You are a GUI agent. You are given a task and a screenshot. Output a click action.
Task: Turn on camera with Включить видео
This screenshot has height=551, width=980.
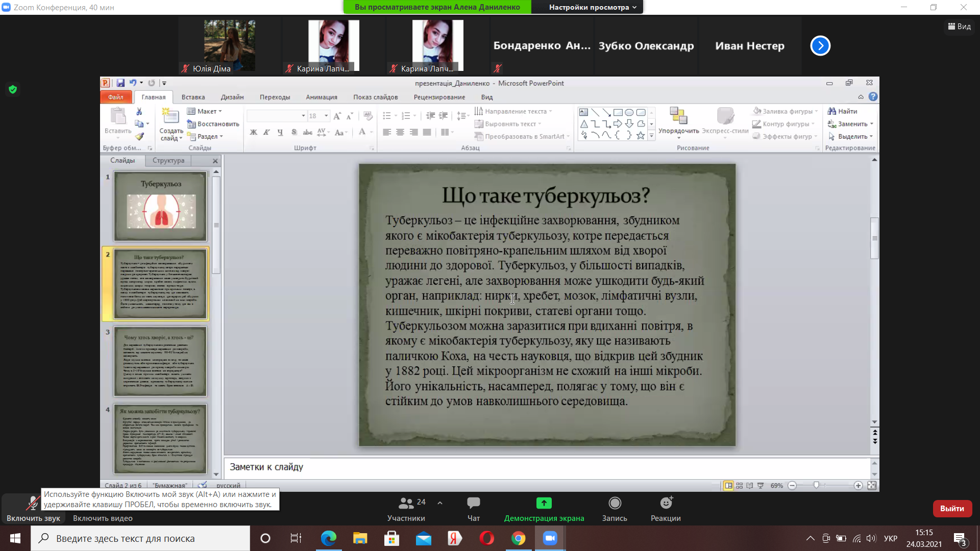point(103,518)
